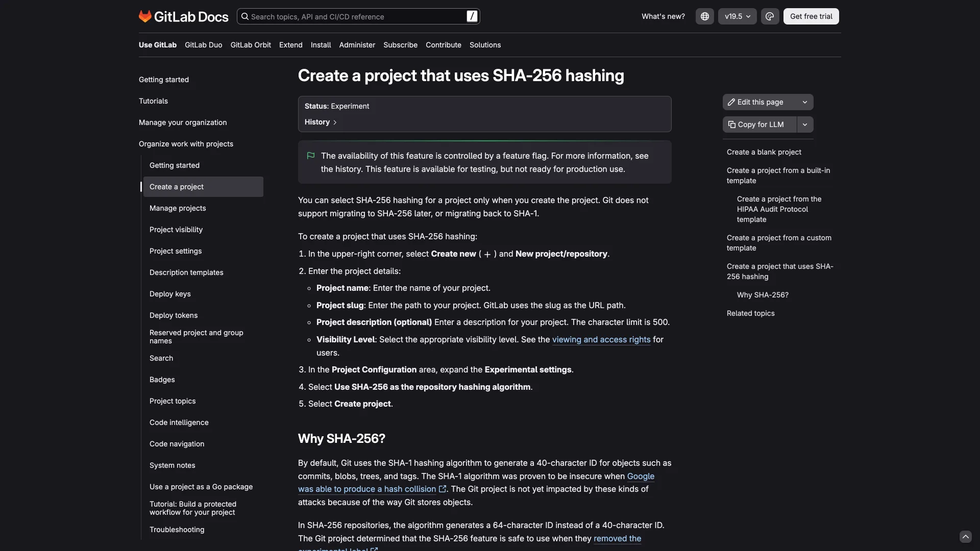Screen dimensions: 980x551
Task: Select the Use GitLab tab
Action: tap(158, 45)
